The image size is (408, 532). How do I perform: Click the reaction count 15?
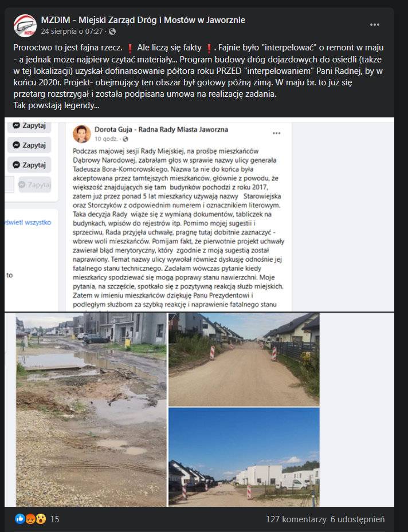[54, 519]
